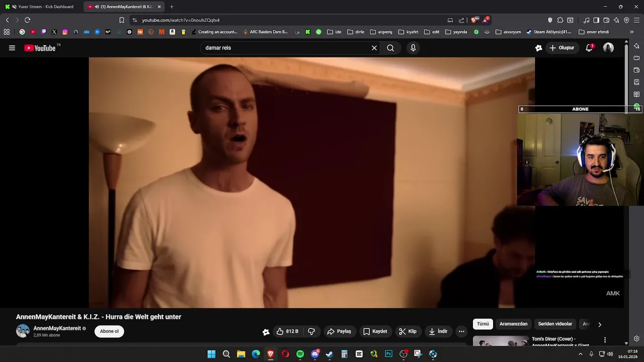Open Steam from the taskbar

tap(330, 354)
